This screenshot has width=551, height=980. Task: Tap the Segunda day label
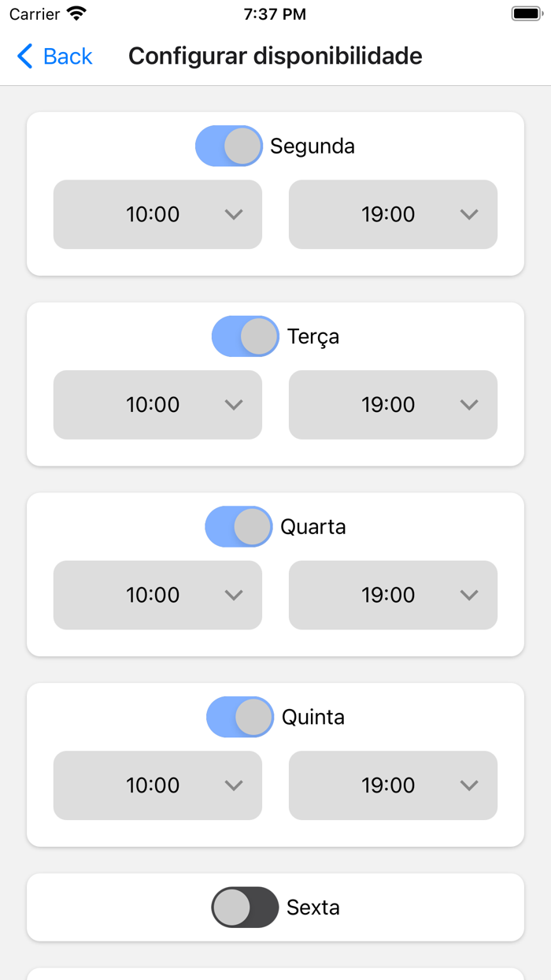312,146
